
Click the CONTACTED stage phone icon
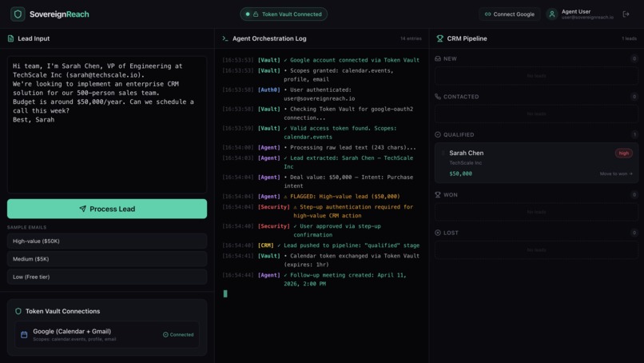438,97
